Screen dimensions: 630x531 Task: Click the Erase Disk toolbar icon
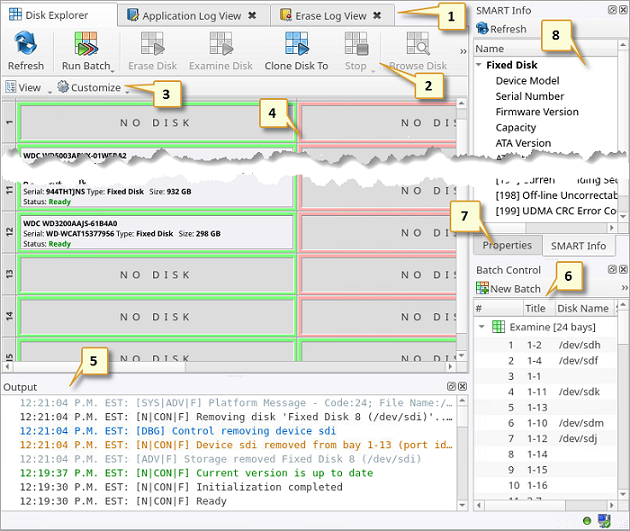tap(152, 43)
